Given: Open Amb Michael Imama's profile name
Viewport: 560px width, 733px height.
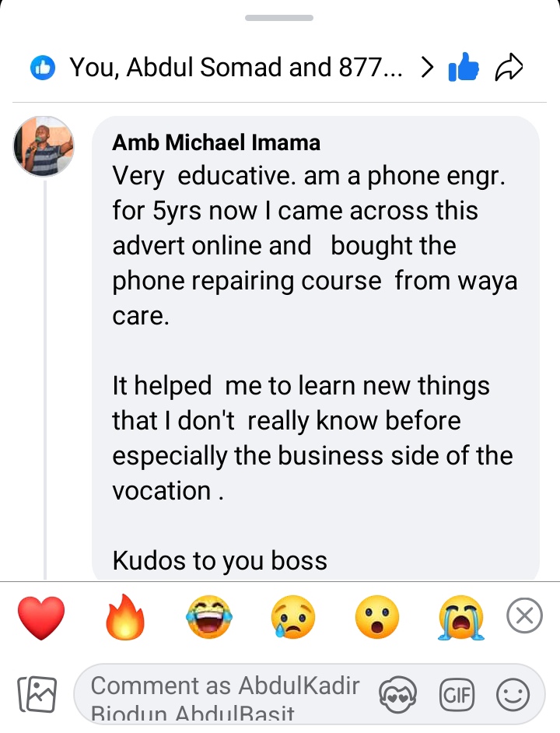Looking at the screenshot, I should [216, 142].
